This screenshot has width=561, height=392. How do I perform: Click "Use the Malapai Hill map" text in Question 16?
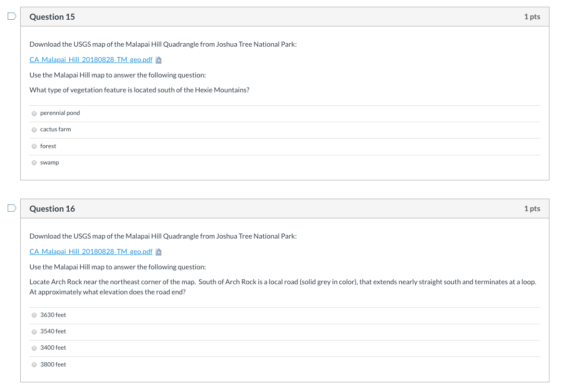coord(118,267)
